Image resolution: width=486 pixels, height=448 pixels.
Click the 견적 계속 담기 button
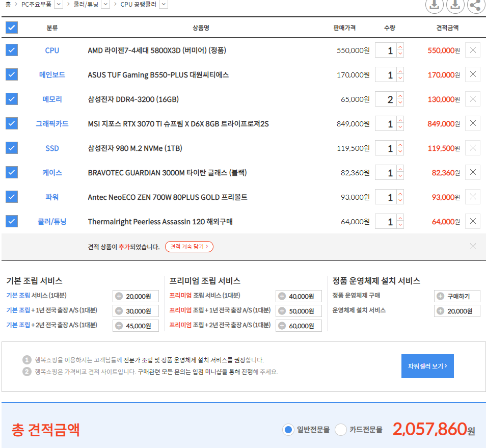point(189,247)
